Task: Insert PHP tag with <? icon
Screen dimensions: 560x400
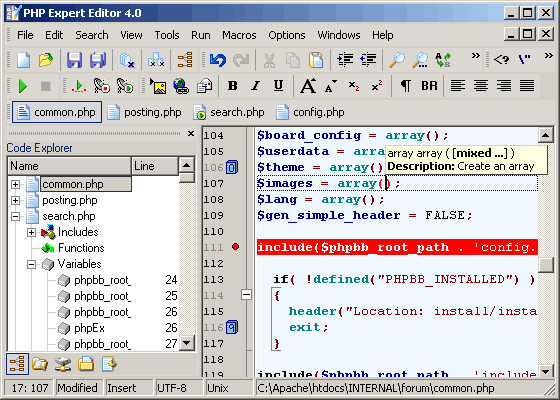Action: [501, 60]
